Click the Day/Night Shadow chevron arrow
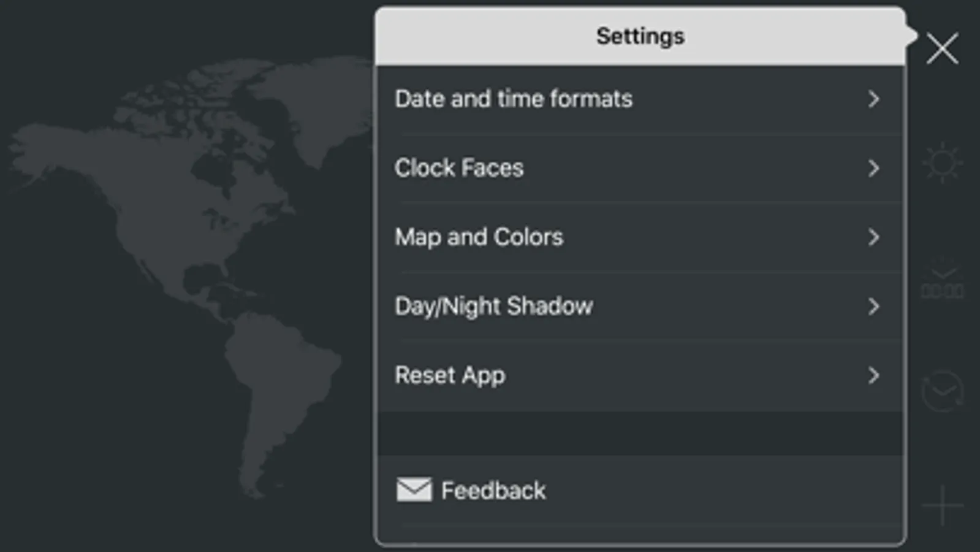The height and width of the screenshot is (552, 980). tap(873, 307)
